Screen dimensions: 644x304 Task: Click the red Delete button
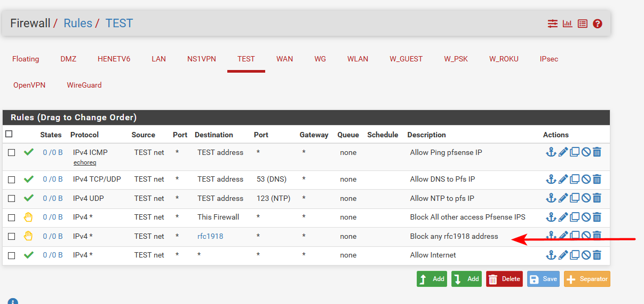(x=504, y=279)
